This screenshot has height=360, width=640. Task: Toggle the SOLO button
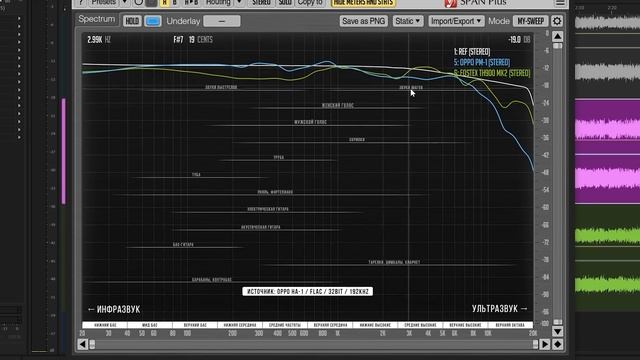coord(285,2)
